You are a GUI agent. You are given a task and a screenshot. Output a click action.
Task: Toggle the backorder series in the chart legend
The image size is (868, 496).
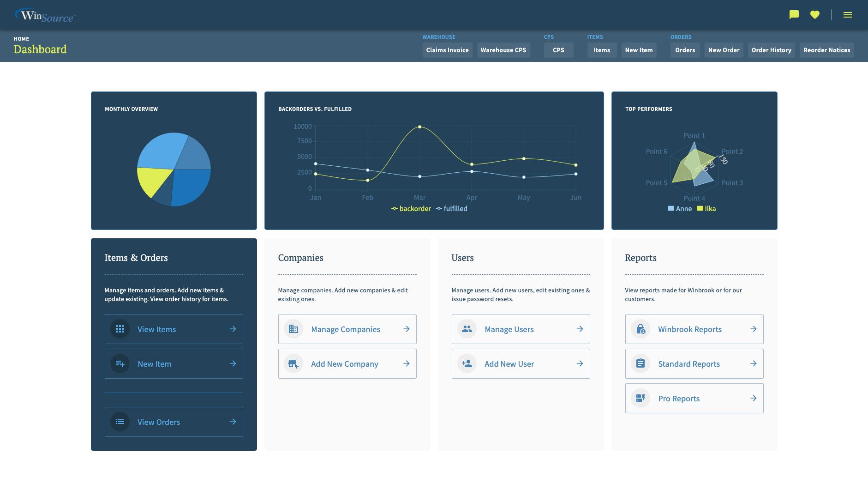(411, 208)
